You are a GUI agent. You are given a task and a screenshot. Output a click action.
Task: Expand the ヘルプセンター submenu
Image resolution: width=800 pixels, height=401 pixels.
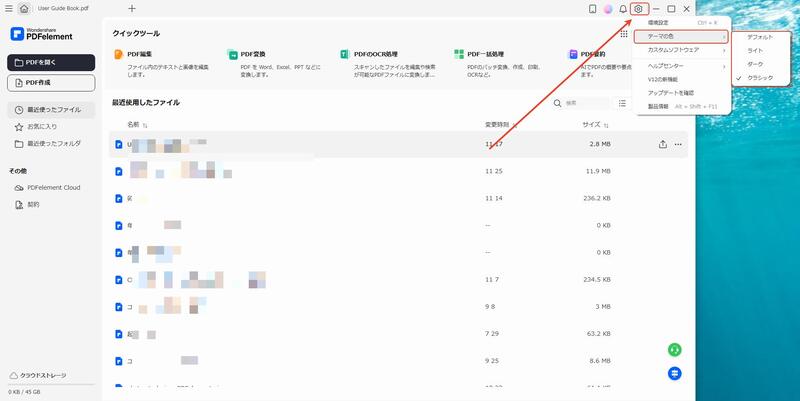(681, 65)
